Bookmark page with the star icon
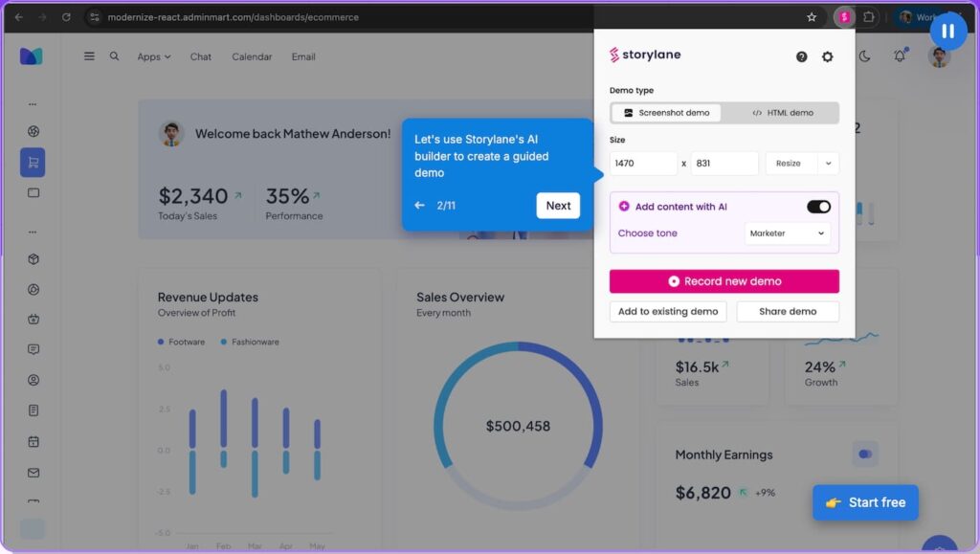The height and width of the screenshot is (554, 980). point(812,17)
